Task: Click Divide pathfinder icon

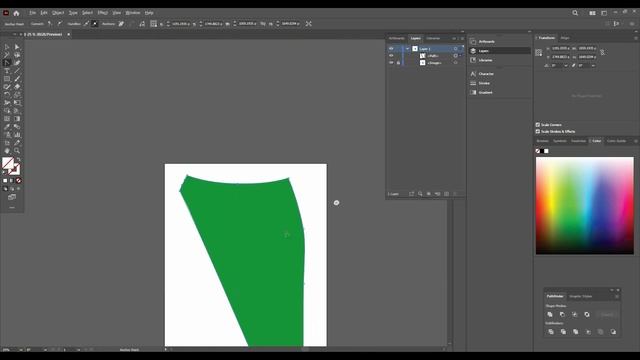Action: point(551,332)
